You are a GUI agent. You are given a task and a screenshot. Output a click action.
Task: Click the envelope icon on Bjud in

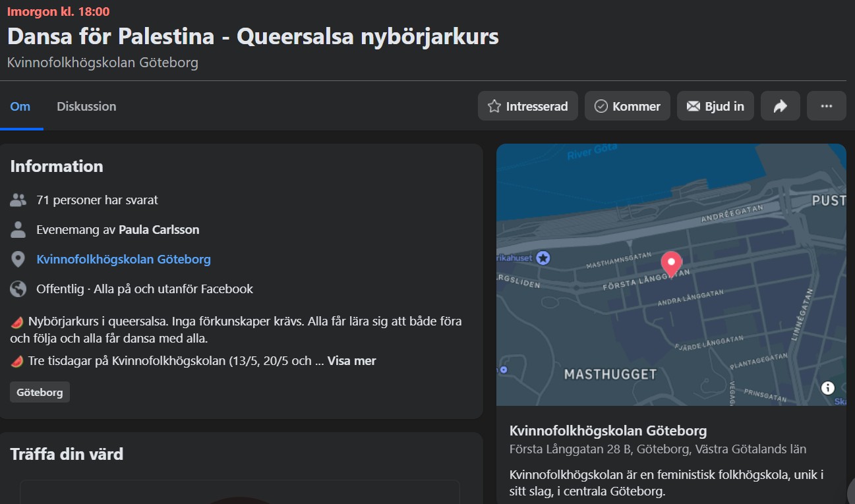tap(693, 106)
